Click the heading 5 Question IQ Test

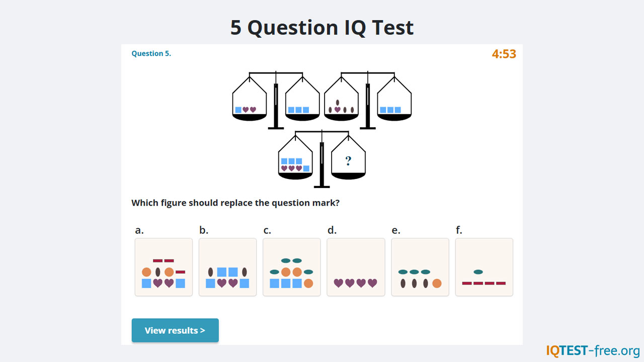point(321,27)
